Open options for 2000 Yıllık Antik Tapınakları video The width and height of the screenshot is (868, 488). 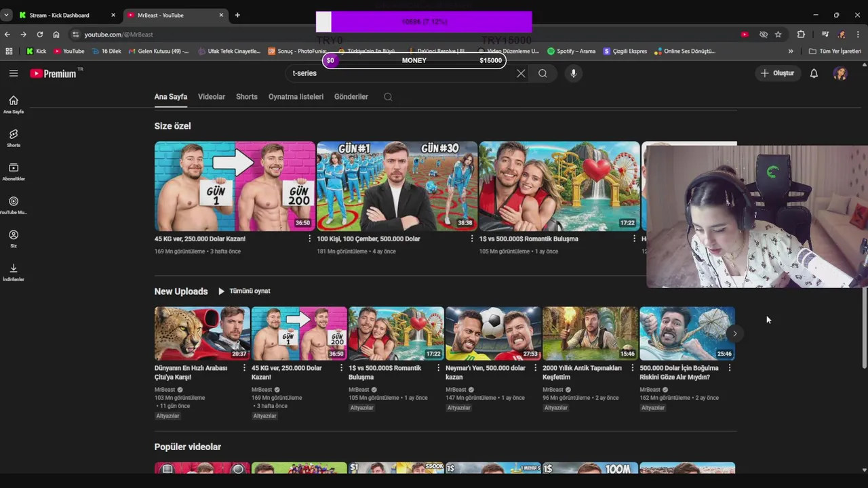coord(633,368)
